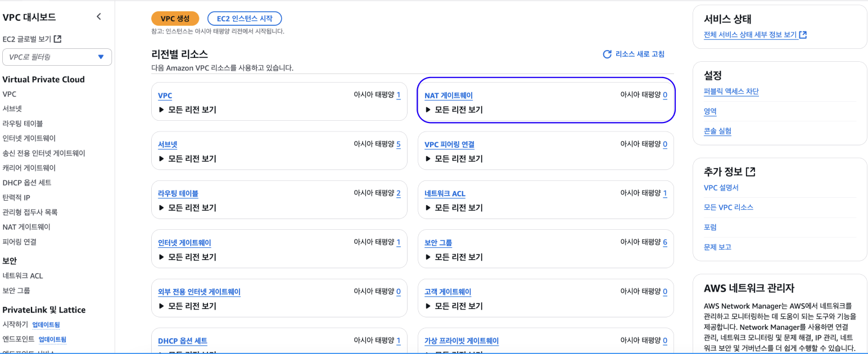Expand all regions under 보안 그룹 card
The height and width of the screenshot is (354, 868).
[x=428, y=257]
